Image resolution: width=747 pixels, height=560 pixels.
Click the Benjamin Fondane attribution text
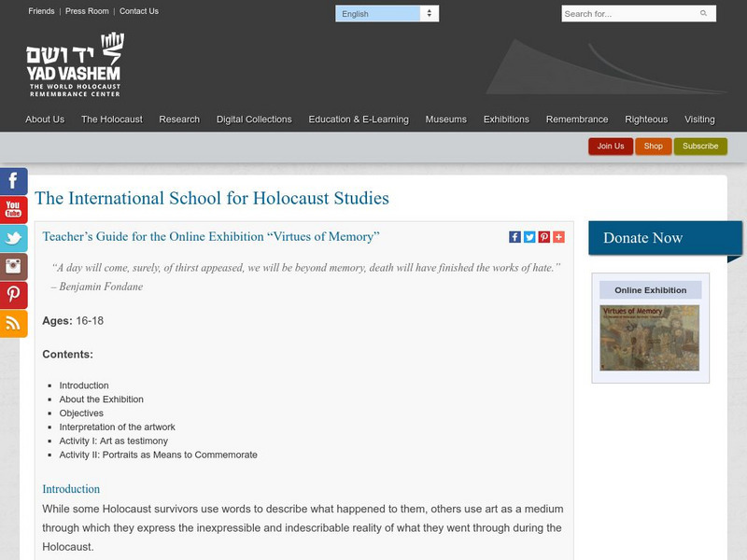click(x=97, y=287)
